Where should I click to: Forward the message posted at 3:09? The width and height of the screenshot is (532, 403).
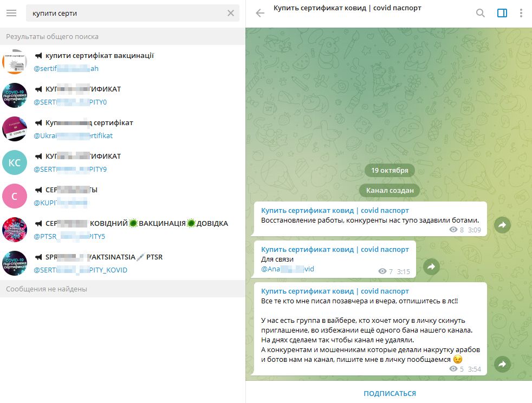tap(502, 225)
